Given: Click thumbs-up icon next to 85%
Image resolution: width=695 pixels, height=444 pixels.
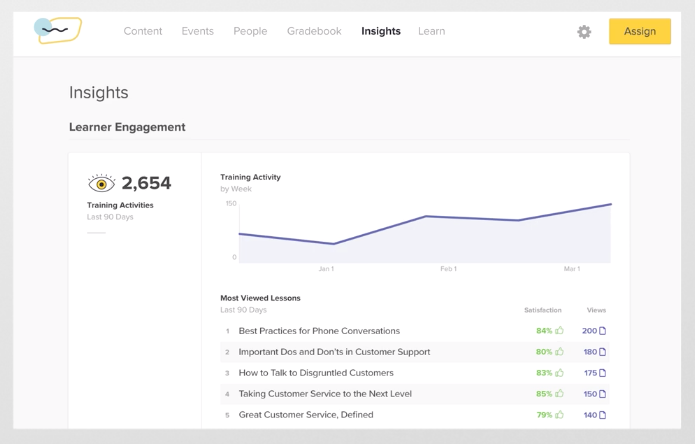Looking at the screenshot, I should click(x=559, y=393).
